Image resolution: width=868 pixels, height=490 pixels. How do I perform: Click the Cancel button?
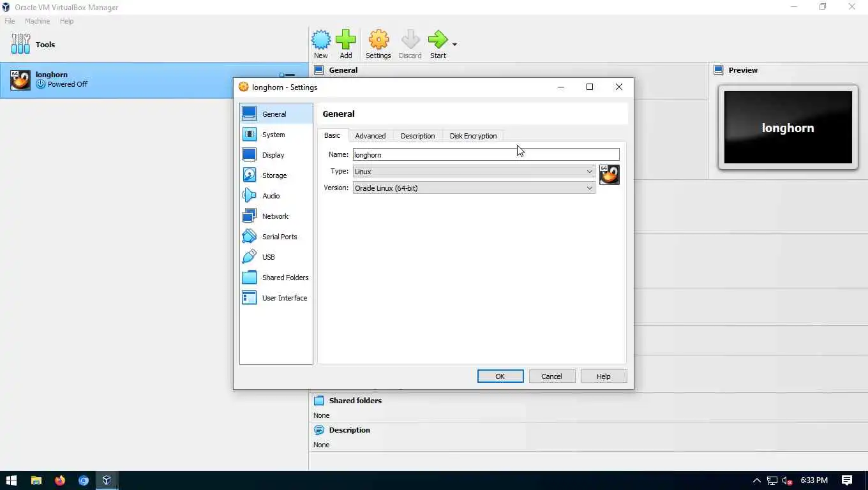tap(552, 376)
